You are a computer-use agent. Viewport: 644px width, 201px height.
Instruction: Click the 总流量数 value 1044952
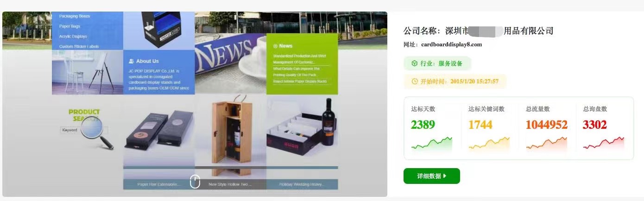547,125
